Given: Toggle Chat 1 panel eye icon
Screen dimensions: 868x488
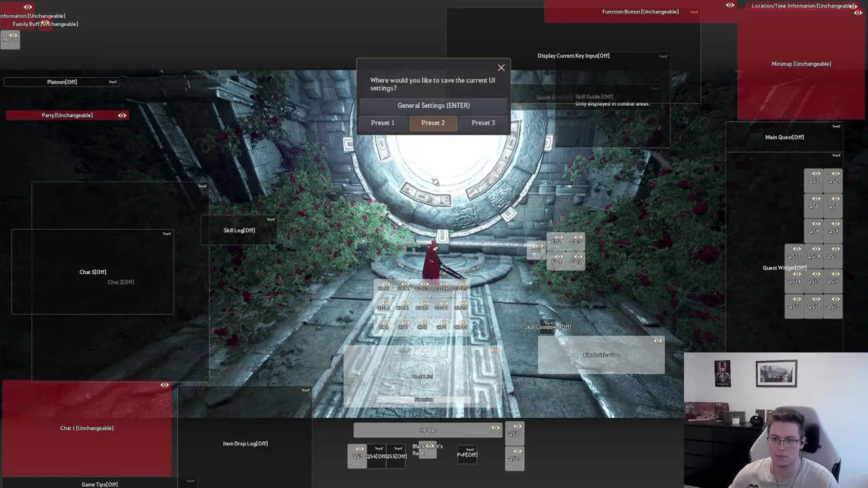Looking at the screenshot, I should tap(164, 385).
